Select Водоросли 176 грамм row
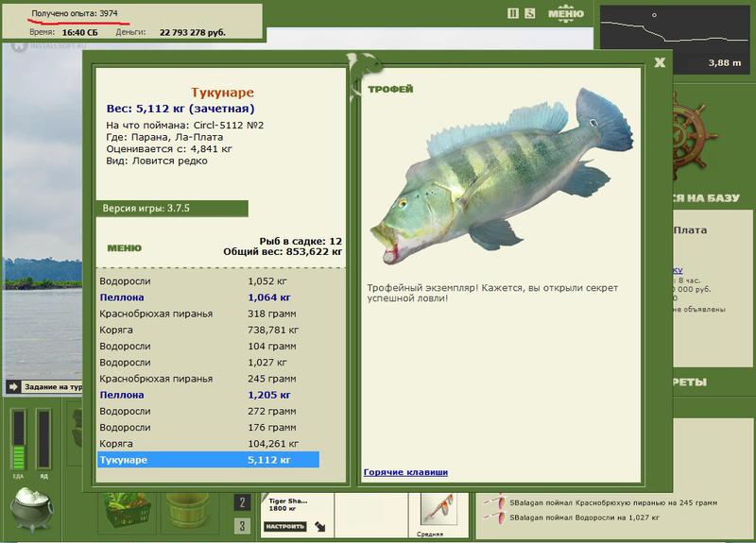The height and width of the screenshot is (543, 756). (208, 428)
